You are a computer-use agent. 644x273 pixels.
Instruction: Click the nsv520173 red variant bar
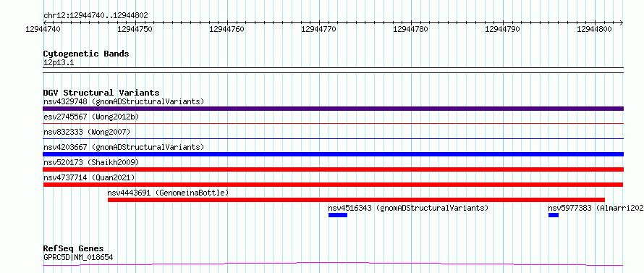click(333, 169)
